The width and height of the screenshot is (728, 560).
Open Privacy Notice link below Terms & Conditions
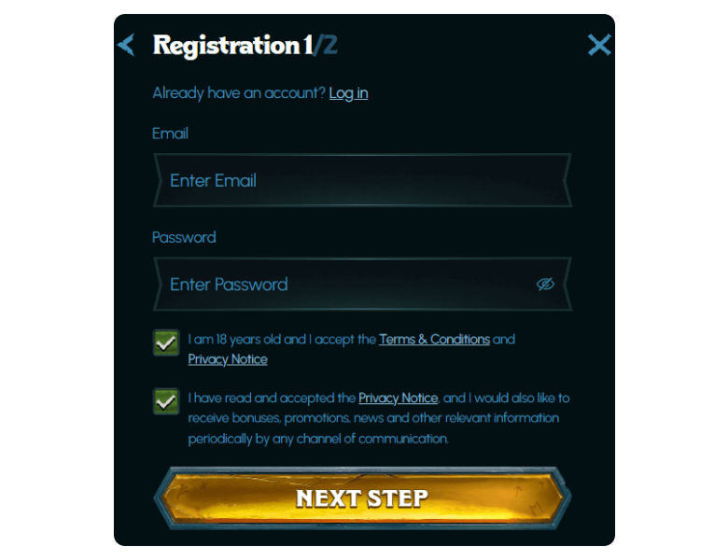228,359
